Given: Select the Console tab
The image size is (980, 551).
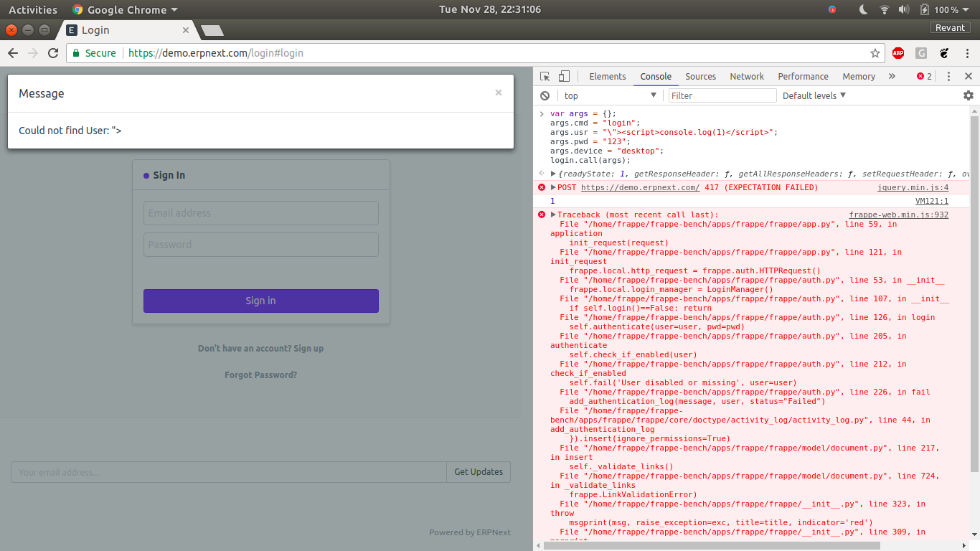Looking at the screenshot, I should pyautogui.click(x=656, y=76).
